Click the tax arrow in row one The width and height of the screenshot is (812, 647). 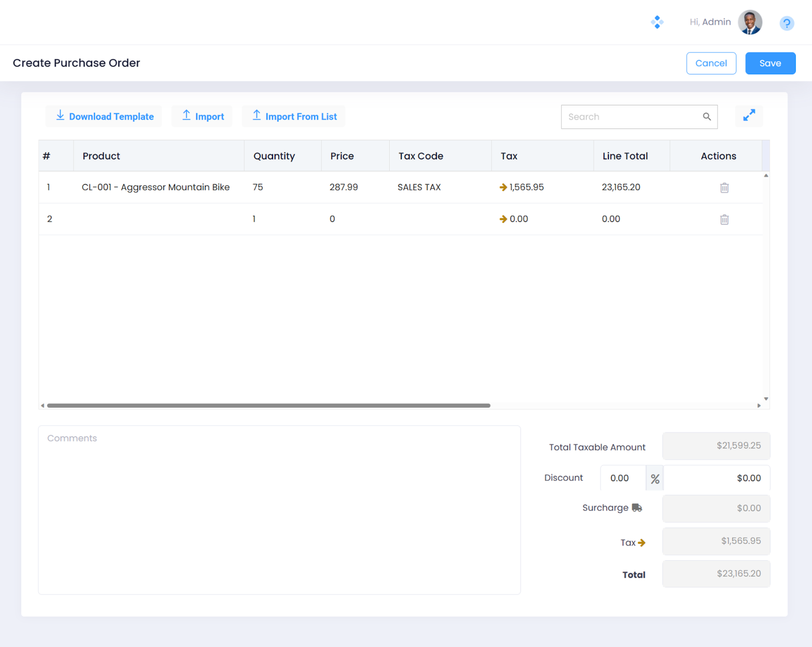[x=503, y=187]
